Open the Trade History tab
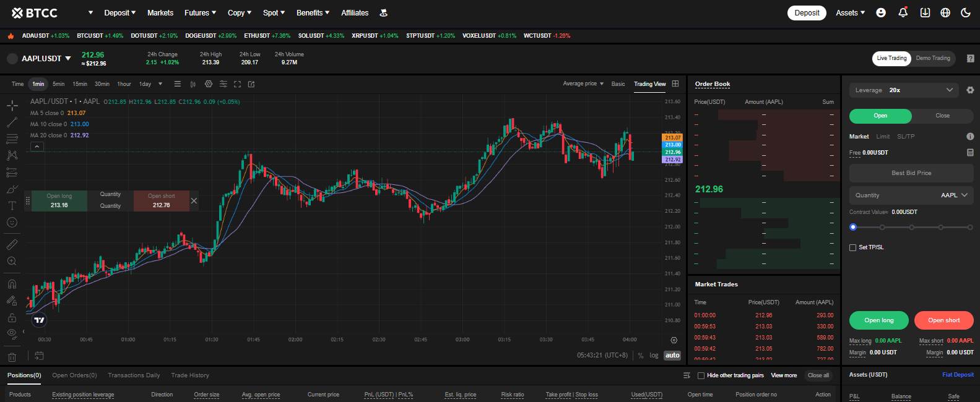 click(x=190, y=375)
